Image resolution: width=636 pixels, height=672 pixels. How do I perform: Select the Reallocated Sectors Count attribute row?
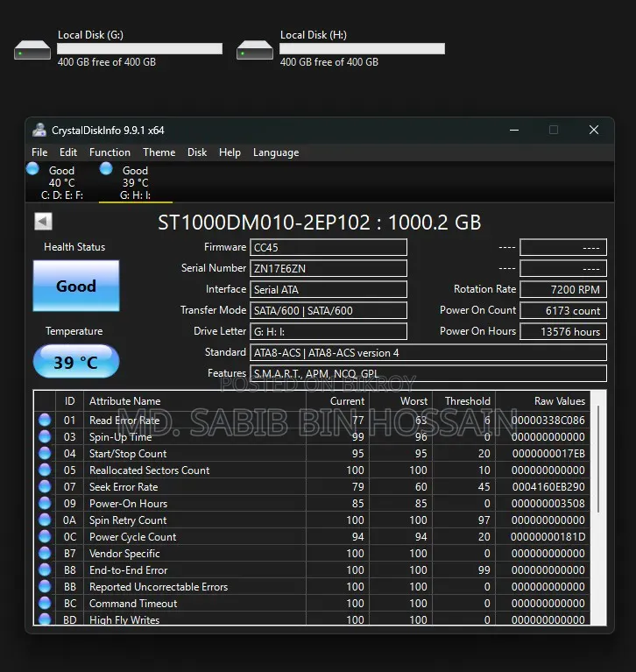312,470
